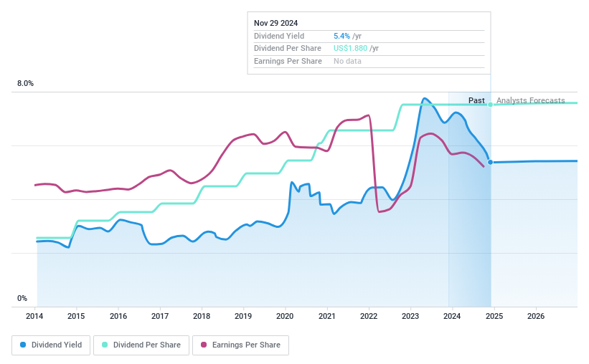589x364 pixels.
Task: Click the US$1.880 dividend per share value
Action: click(x=349, y=48)
